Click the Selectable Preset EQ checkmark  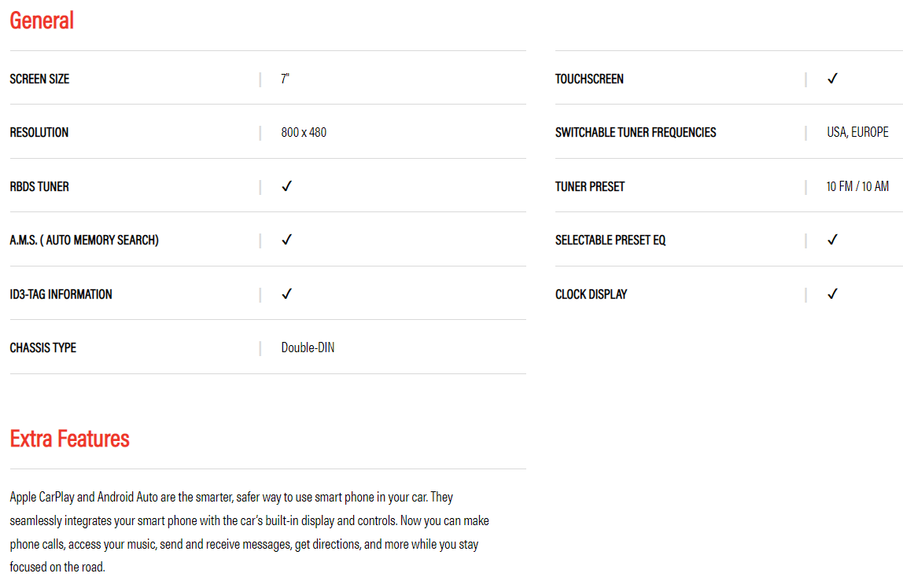coord(832,240)
